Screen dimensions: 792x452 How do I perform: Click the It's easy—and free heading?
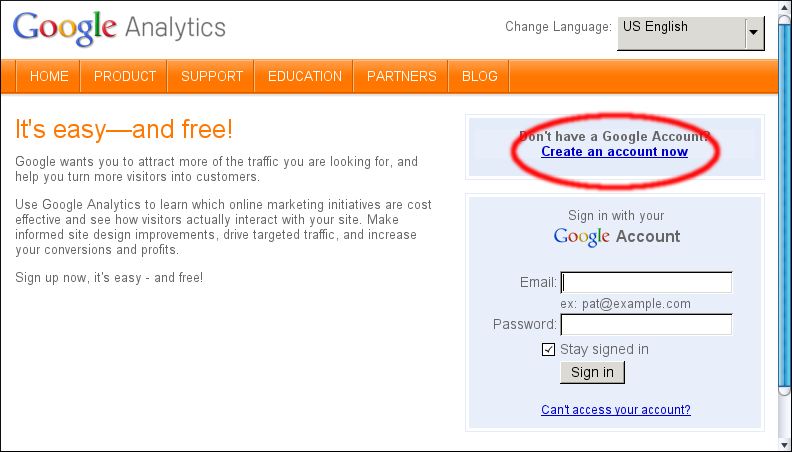[124, 129]
